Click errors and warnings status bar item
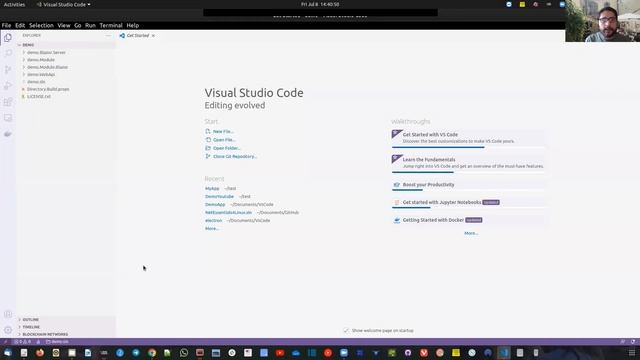 [22, 342]
